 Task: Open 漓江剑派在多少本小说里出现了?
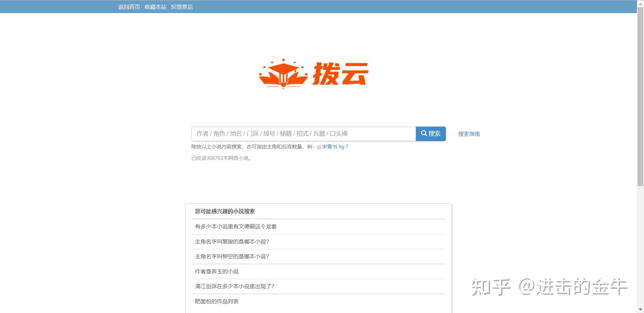pos(234,286)
